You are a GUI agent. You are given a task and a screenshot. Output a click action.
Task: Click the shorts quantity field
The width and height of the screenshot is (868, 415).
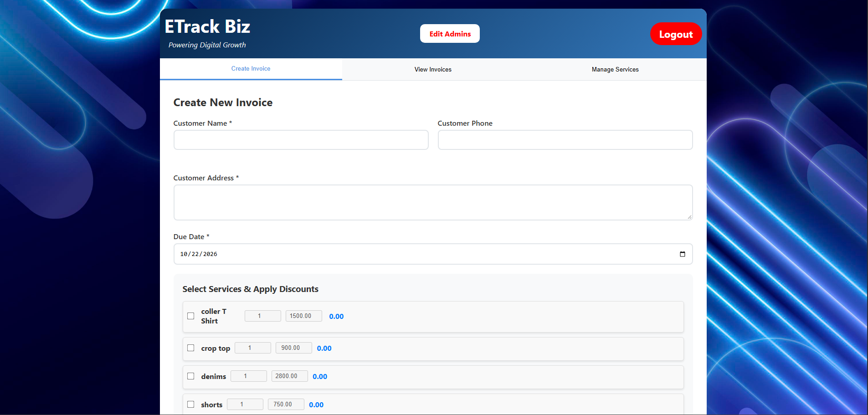245,404
